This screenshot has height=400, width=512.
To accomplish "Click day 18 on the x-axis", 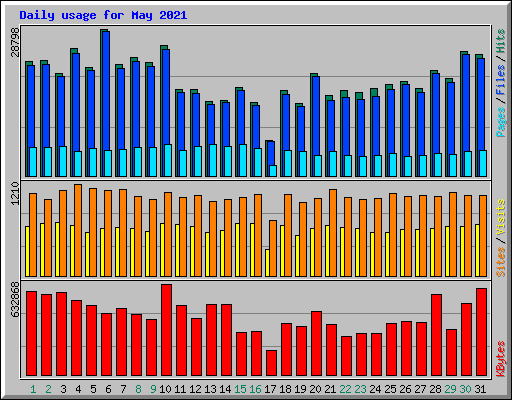I will coord(285,389).
